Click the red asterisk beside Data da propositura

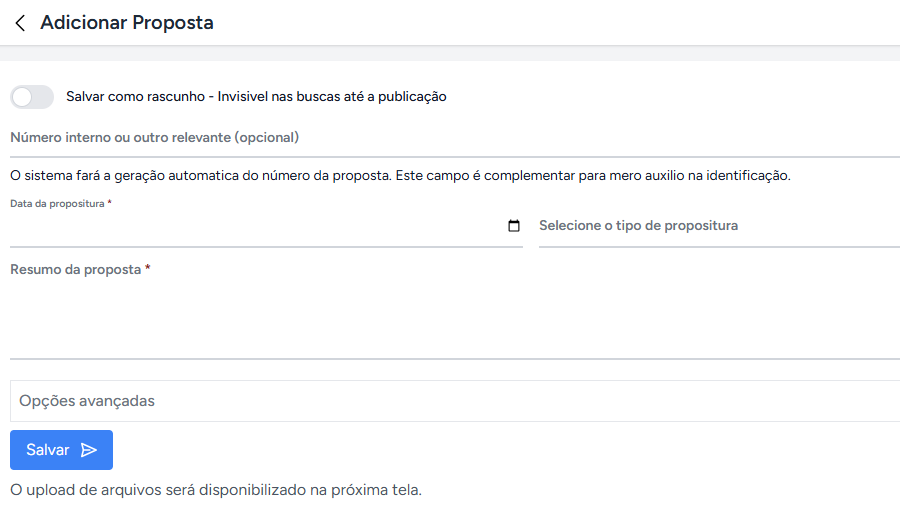[x=109, y=203]
